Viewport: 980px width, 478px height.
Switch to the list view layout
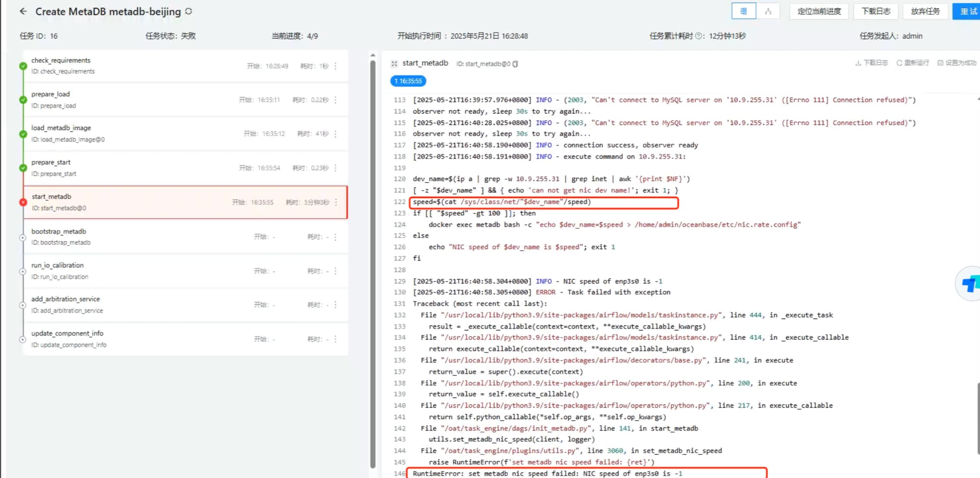744,11
